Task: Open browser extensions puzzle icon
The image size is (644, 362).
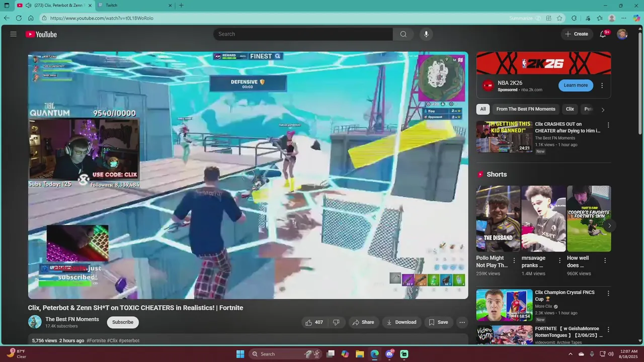Action: pyautogui.click(x=574, y=18)
